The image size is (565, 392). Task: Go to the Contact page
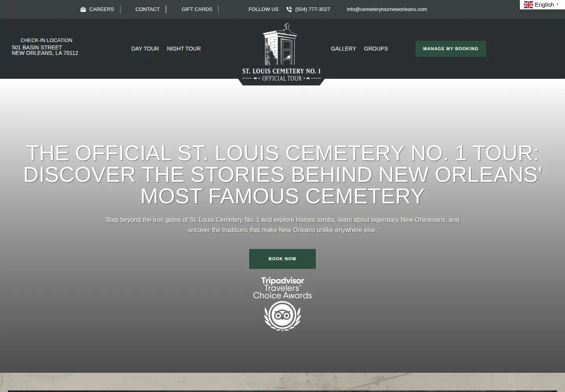point(148,9)
